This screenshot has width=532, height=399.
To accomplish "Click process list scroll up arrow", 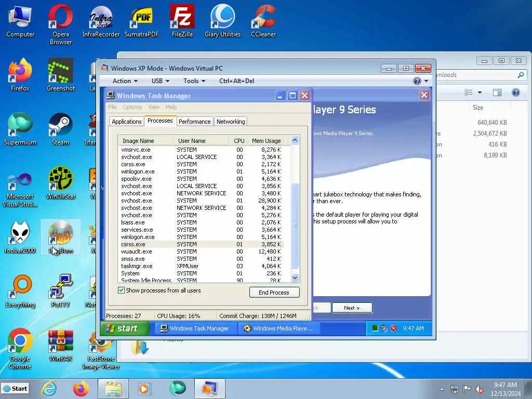I will click(x=295, y=140).
